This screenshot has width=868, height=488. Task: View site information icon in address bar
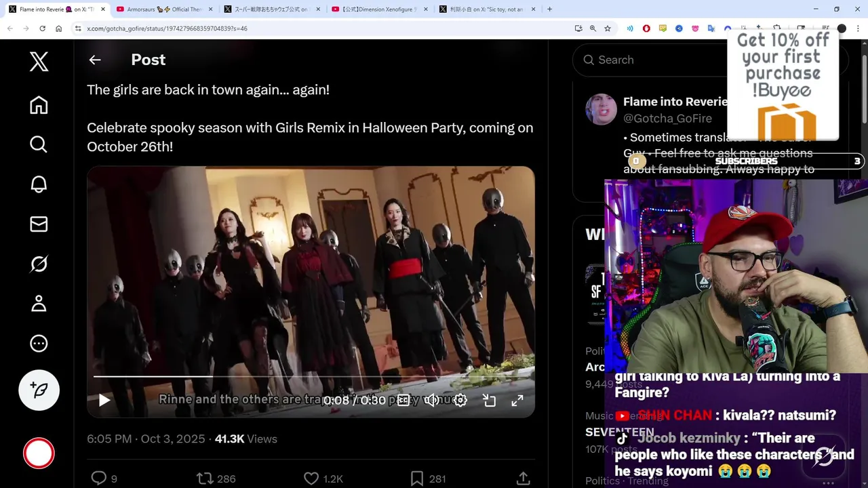coord(78,28)
